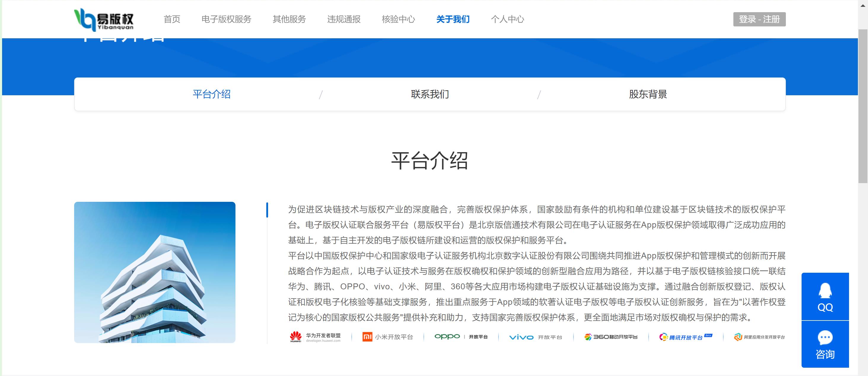The height and width of the screenshot is (376, 868).
Task: Select 关于我们 in the navigation bar
Action: (x=453, y=19)
